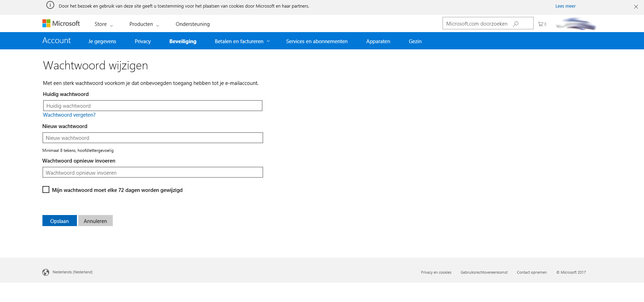The image size is (644, 302).
Task: Enable password change every 72 days
Action: click(x=46, y=189)
